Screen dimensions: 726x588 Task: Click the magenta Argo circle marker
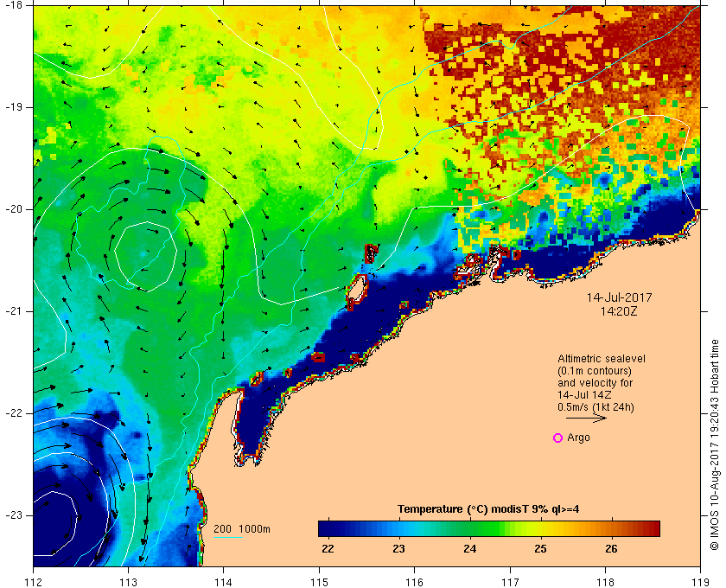pos(558,438)
